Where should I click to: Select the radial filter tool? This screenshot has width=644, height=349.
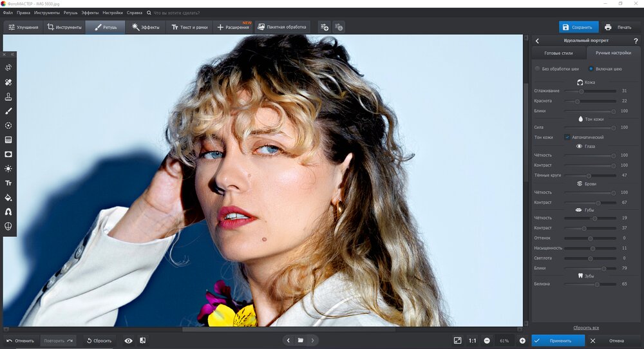click(x=8, y=126)
